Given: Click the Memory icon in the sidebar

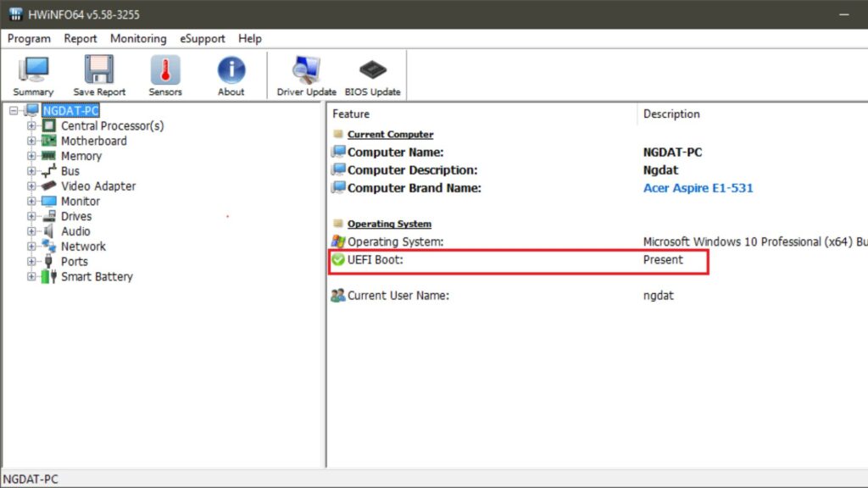Looking at the screenshot, I should (x=49, y=156).
